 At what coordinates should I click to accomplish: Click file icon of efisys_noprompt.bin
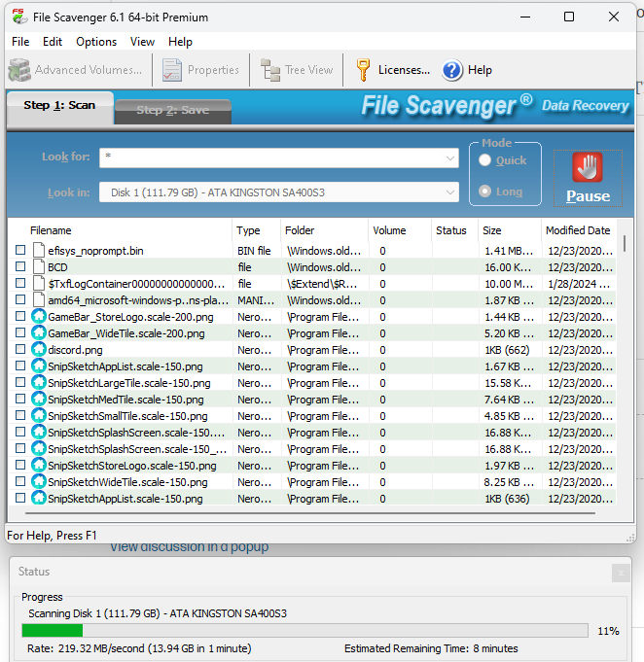click(39, 251)
